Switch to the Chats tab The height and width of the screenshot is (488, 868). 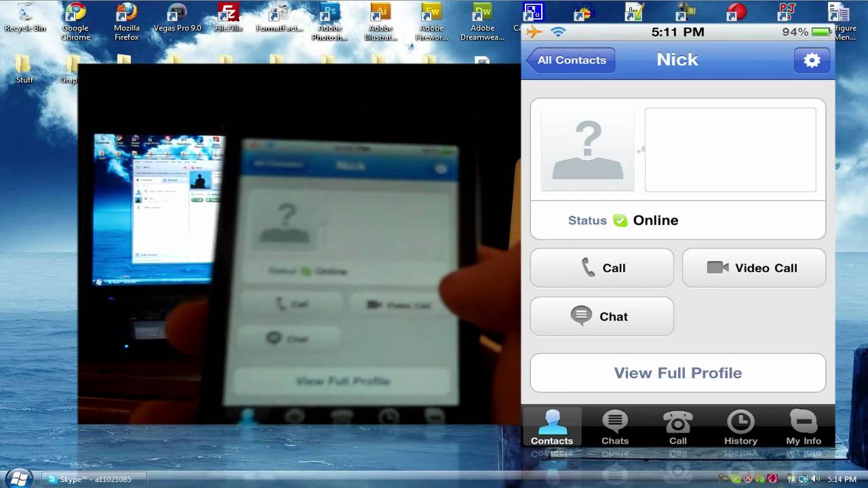(615, 427)
